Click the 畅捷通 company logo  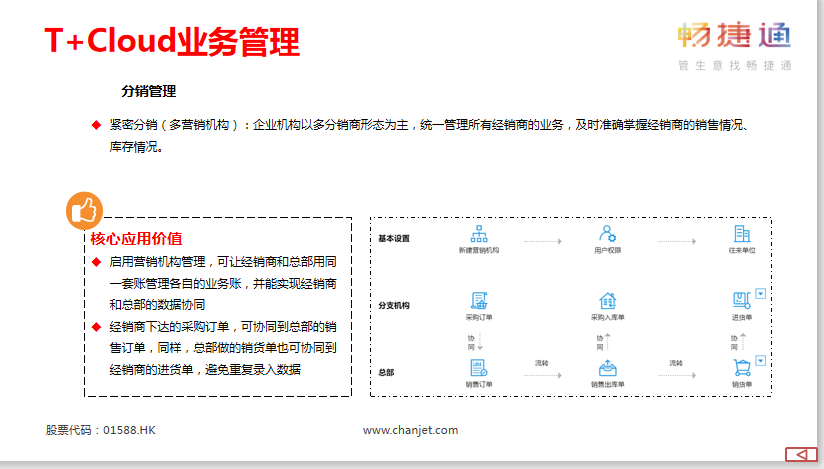tap(734, 35)
